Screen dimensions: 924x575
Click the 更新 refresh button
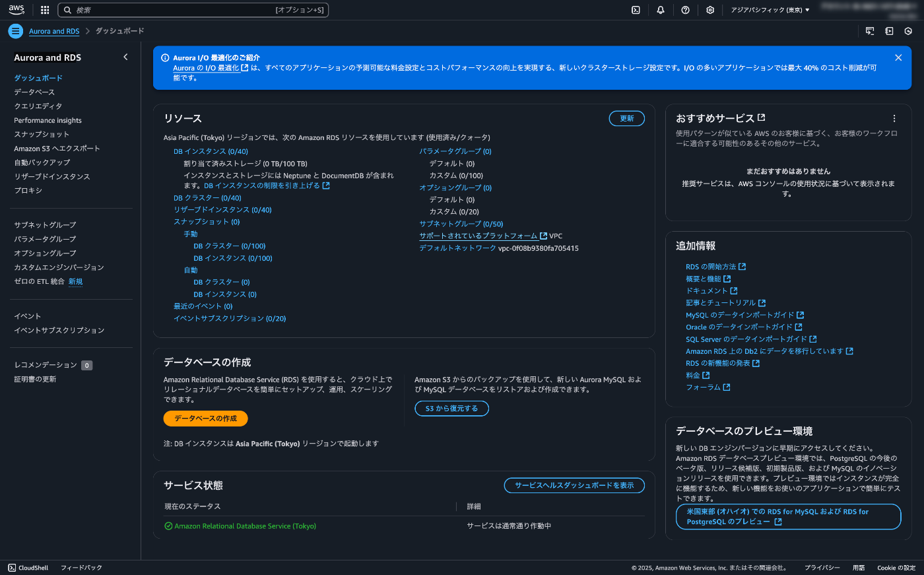tap(626, 118)
